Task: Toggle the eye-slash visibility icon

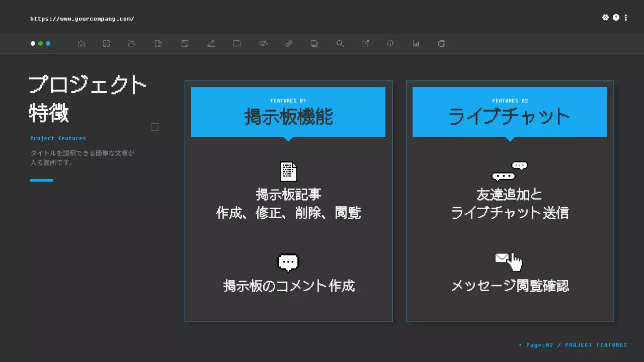Action: [263, 44]
